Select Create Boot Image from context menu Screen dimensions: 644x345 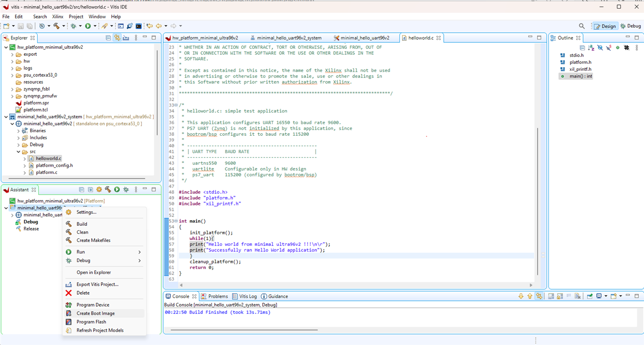[104, 313]
